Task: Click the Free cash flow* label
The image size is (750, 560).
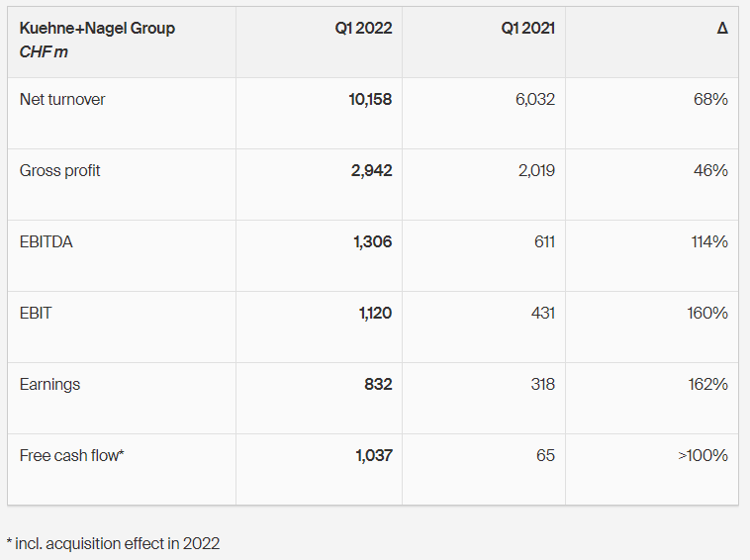Action: tap(72, 456)
